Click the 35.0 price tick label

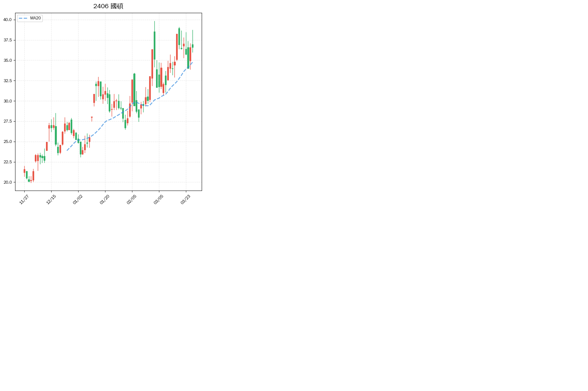point(8,60)
